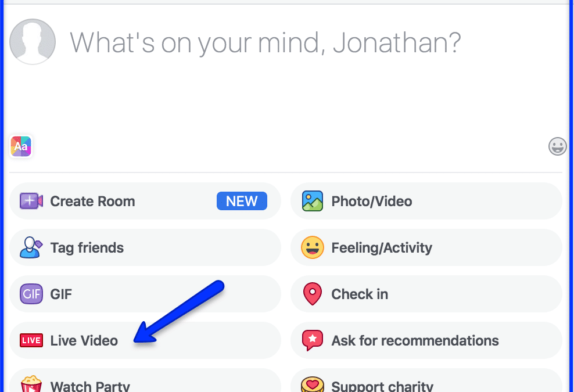Click the purple GIF icon
Screen dimensions: 574x392
point(31,294)
